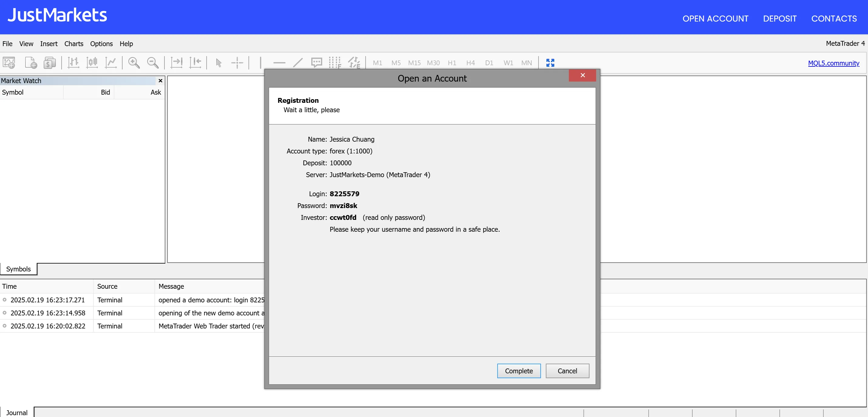Click the Ask column header
The image size is (868, 417).
pyautogui.click(x=140, y=92)
